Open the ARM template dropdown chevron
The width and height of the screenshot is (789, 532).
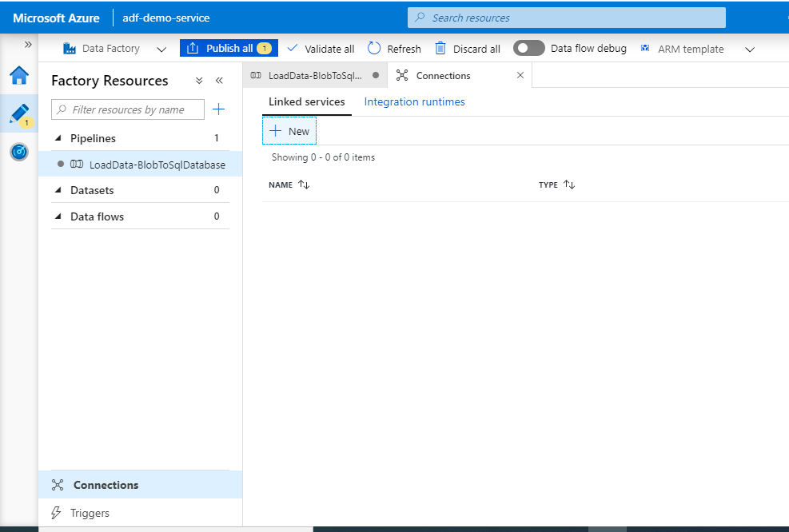click(x=750, y=50)
